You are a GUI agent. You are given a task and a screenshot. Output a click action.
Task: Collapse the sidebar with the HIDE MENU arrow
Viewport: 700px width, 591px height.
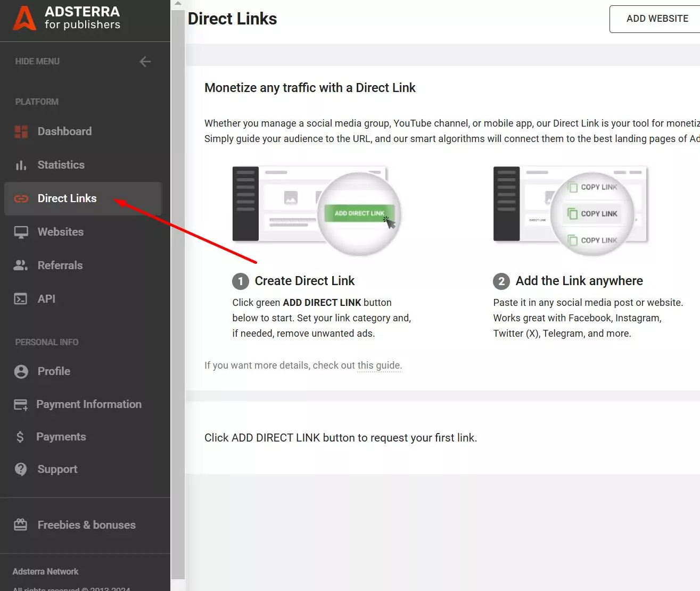145,61
